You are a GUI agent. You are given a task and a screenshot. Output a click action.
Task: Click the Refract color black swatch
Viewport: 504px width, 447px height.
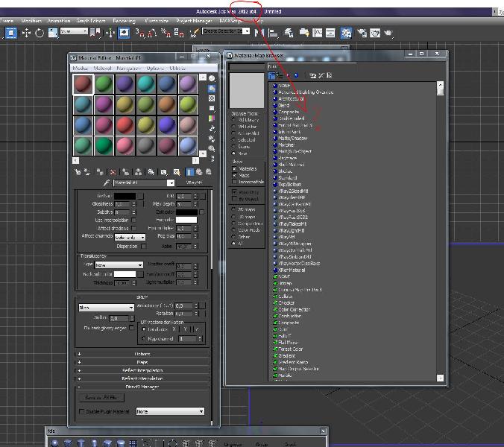[125, 196]
